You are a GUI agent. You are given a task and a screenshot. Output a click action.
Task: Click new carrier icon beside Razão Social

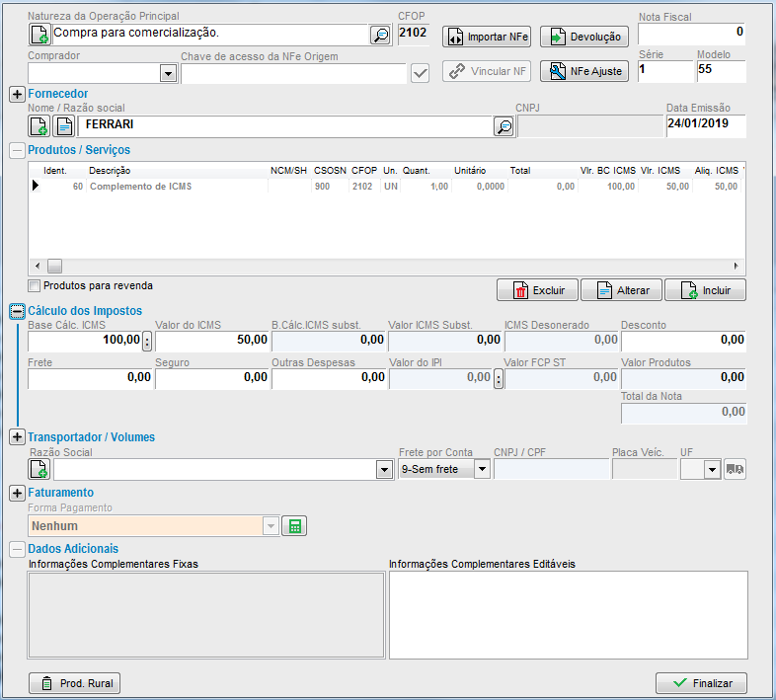point(39,469)
